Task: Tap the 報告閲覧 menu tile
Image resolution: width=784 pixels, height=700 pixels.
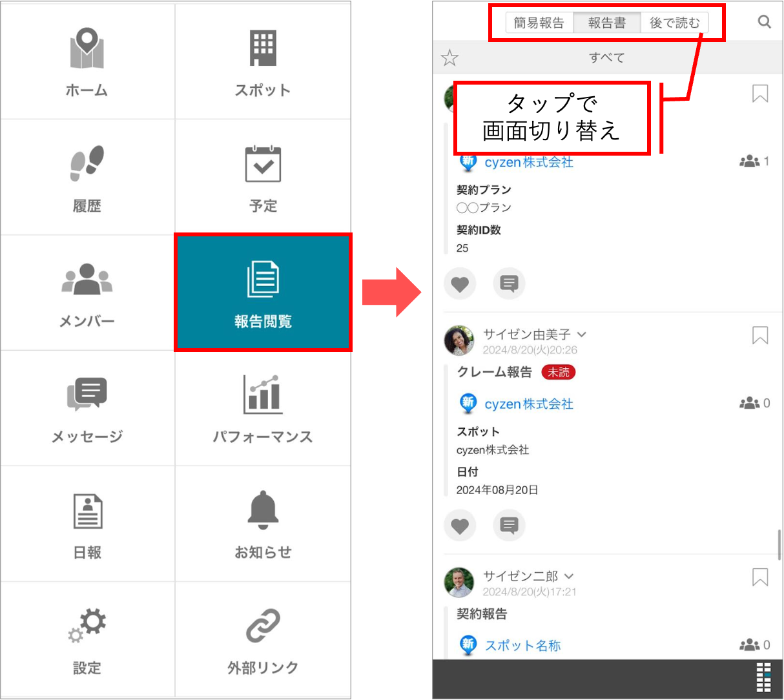Action: [x=263, y=293]
